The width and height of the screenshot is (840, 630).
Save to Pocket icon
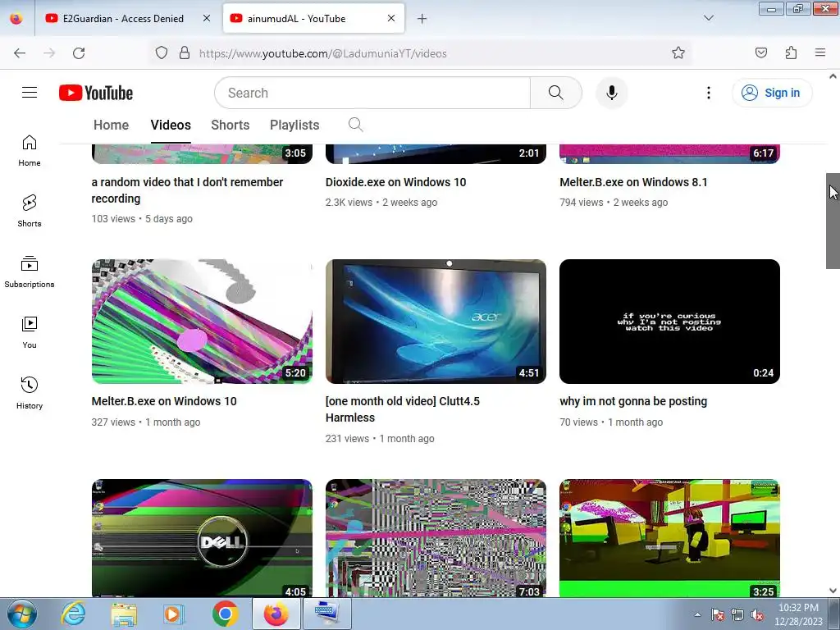pyautogui.click(x=760, y=53)
